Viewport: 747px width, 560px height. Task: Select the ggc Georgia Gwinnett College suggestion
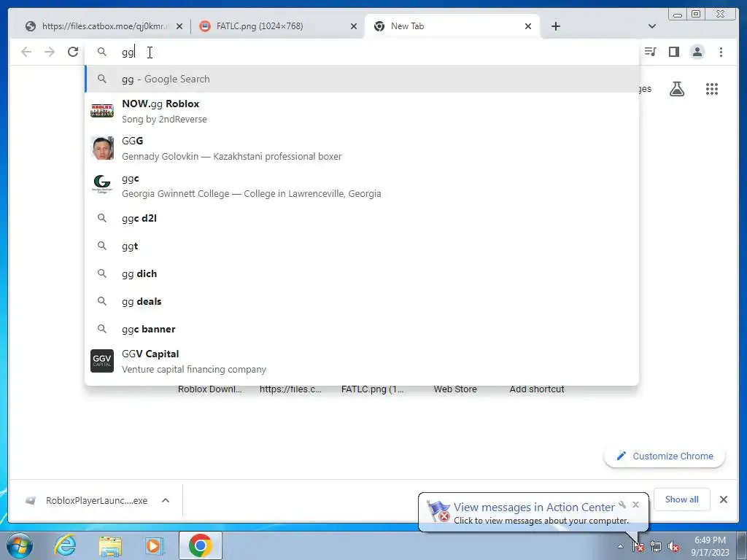[x=362, y=186]
